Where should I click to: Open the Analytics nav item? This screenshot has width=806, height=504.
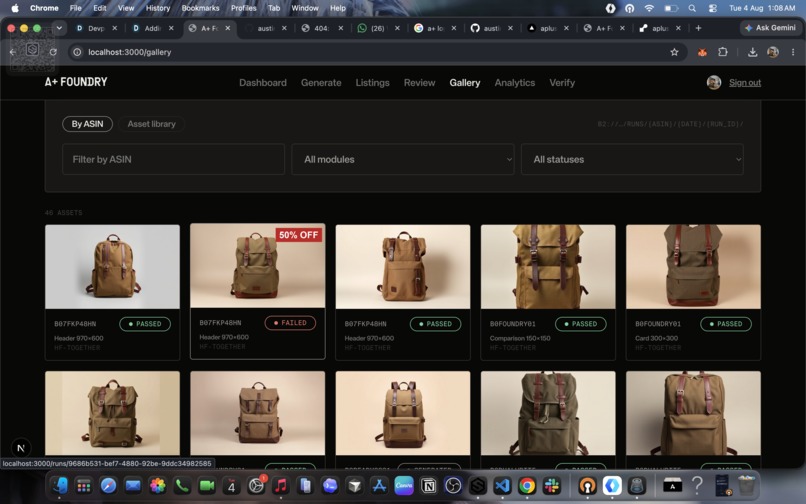(515, 83)
